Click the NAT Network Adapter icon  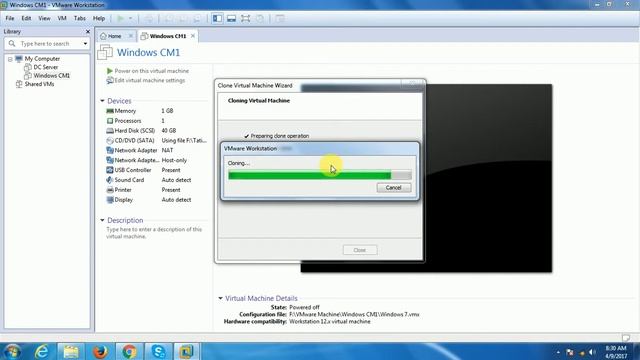110,150
